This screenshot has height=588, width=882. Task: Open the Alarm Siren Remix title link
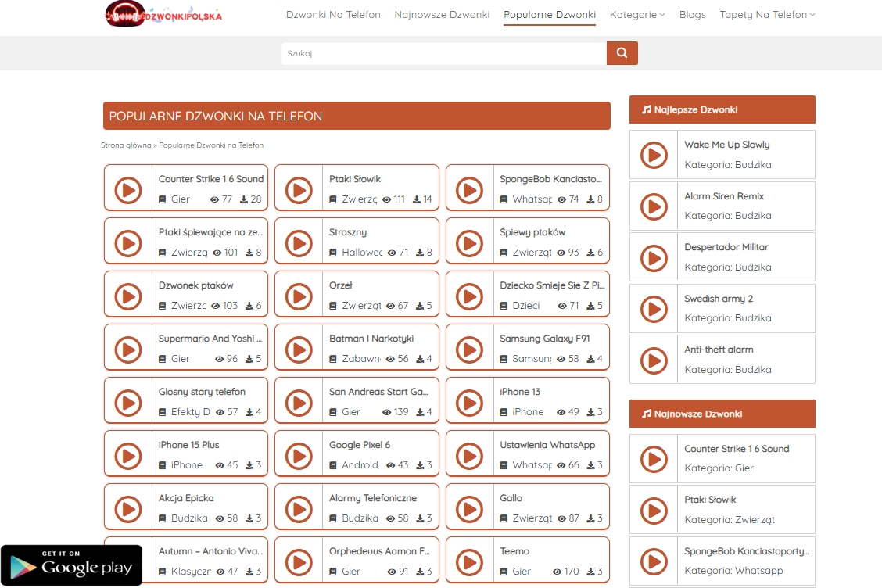pyautogui.click(x=724, y=196)
